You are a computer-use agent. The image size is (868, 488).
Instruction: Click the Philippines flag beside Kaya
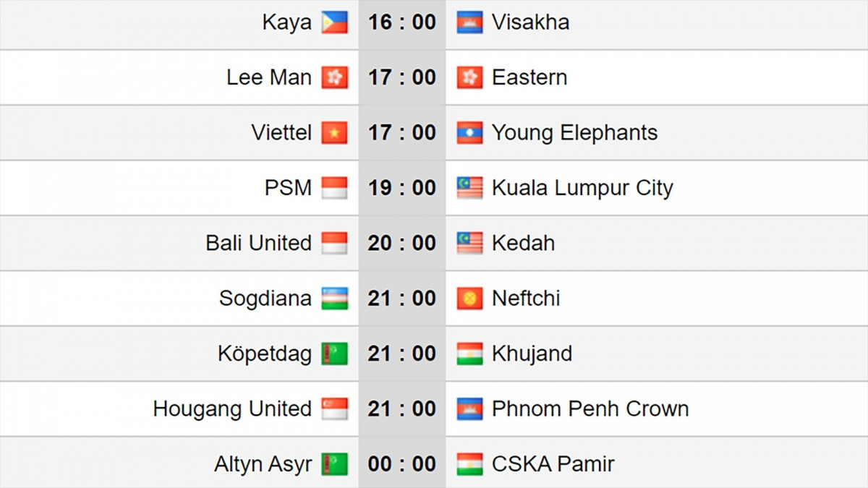[335, 22]
